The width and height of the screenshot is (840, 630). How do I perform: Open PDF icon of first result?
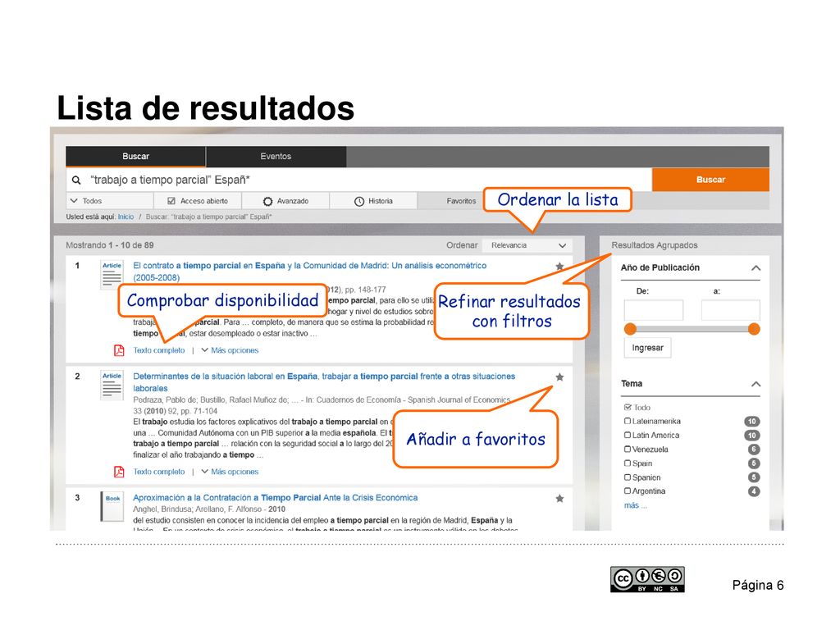coord(119,350)
